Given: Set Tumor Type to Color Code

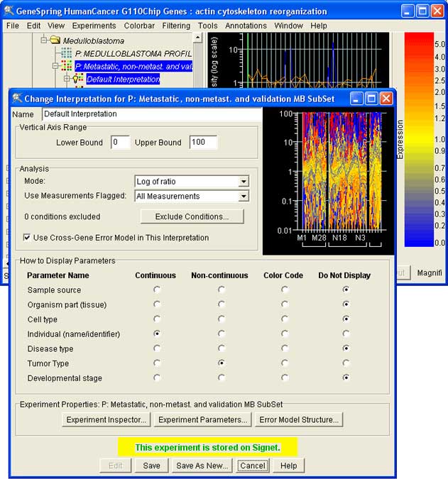Looking at the screenshot, I should pyautogui.click(x=285, y=363).
